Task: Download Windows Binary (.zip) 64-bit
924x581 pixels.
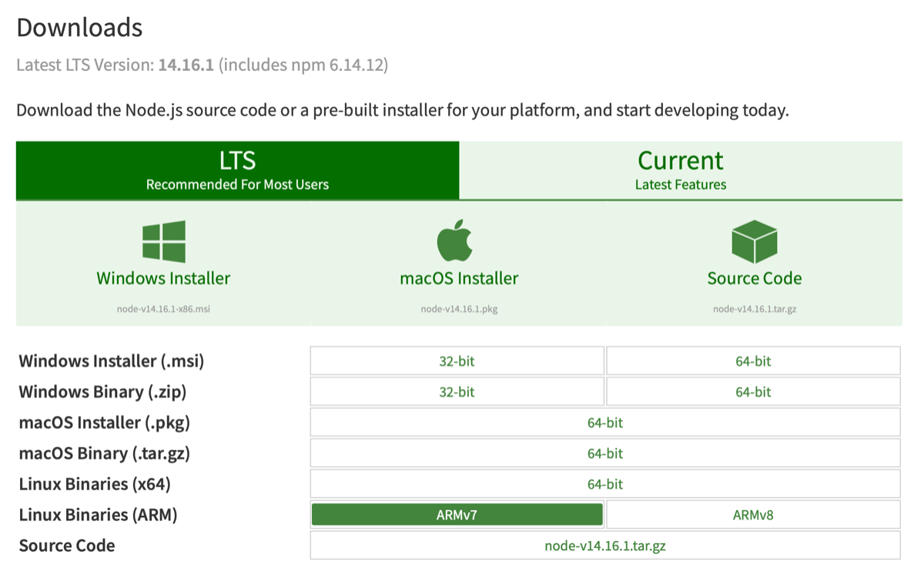Action: point(753,391)
